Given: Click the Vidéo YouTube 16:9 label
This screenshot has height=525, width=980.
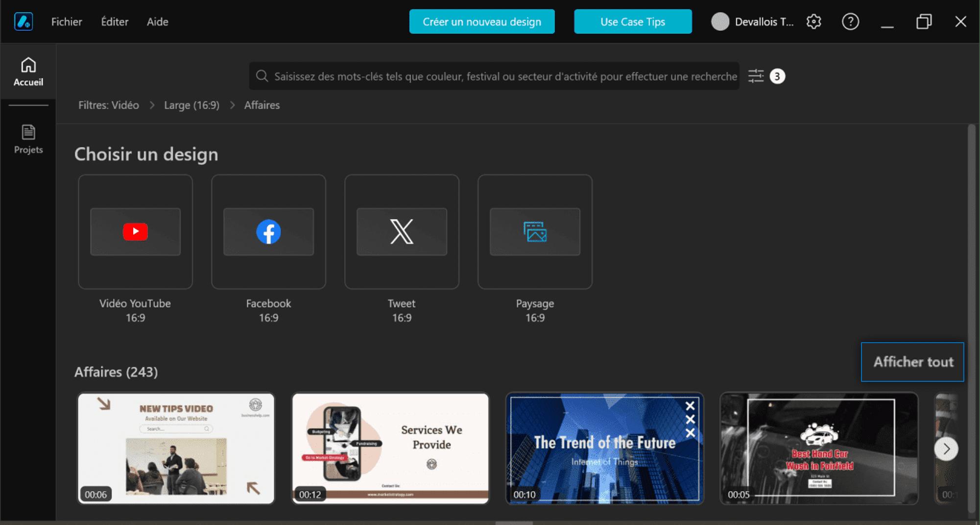Looking at the screenshot, I should 135,310.
